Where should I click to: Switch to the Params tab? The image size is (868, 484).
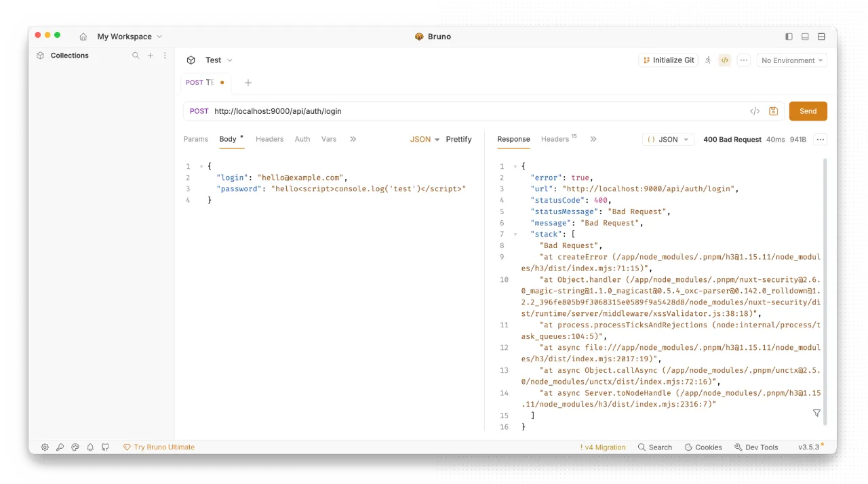(196, 139)
